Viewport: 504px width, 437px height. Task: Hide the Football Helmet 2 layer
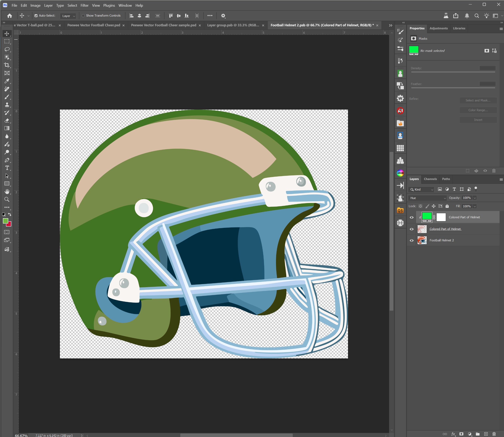(412, 240)
